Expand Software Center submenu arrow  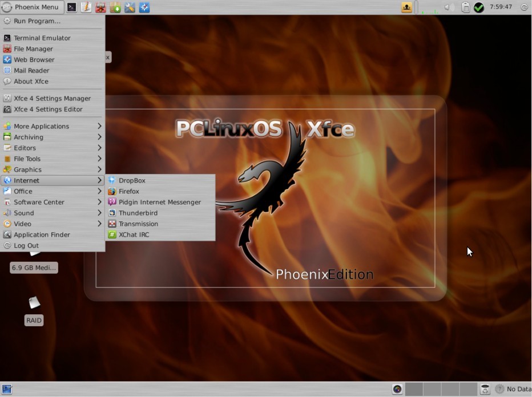pos(99,202)
